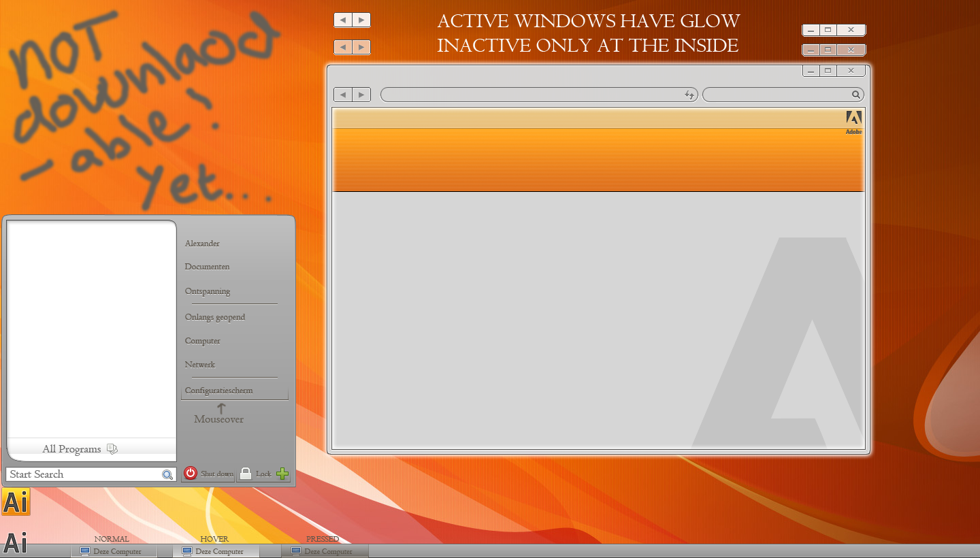The height and width of the screenshot is (558, 980).
Task: Expand All Programs in the Start menu
Action: pos(71,449)
